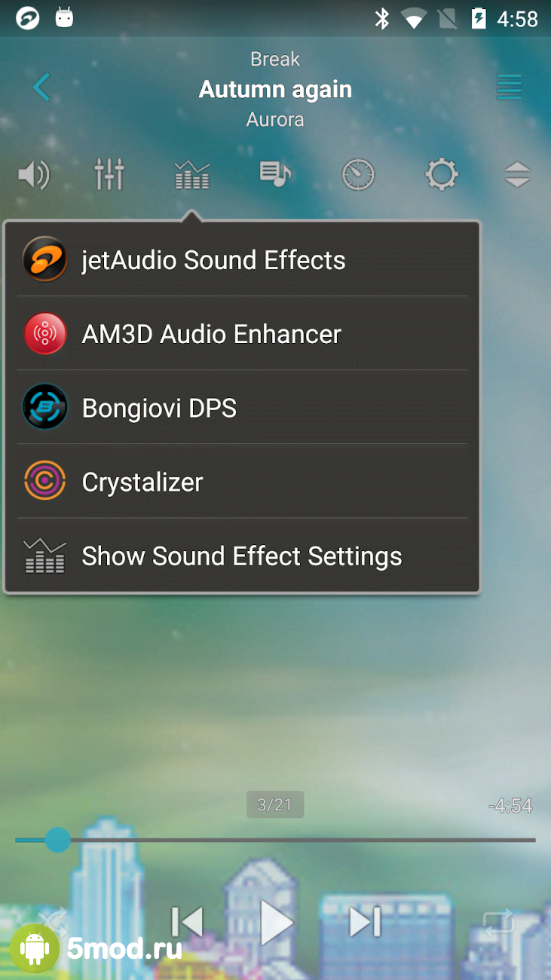This screenshot has width=551, height=980.
Task: Collapse the toolbar with up-down arrows icon
Action: (518, 175)
